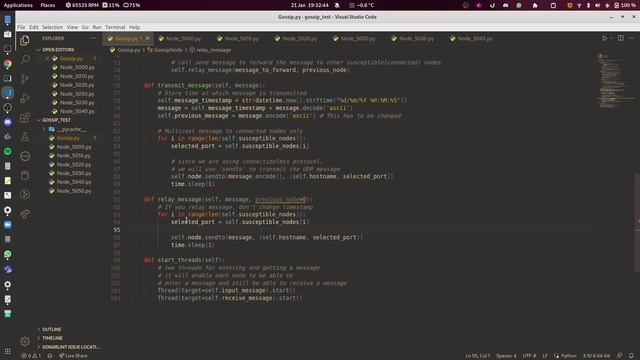
Task: Open Node_5010.py in GOSSIP_TEST folder tree
Action: point(73,156)
